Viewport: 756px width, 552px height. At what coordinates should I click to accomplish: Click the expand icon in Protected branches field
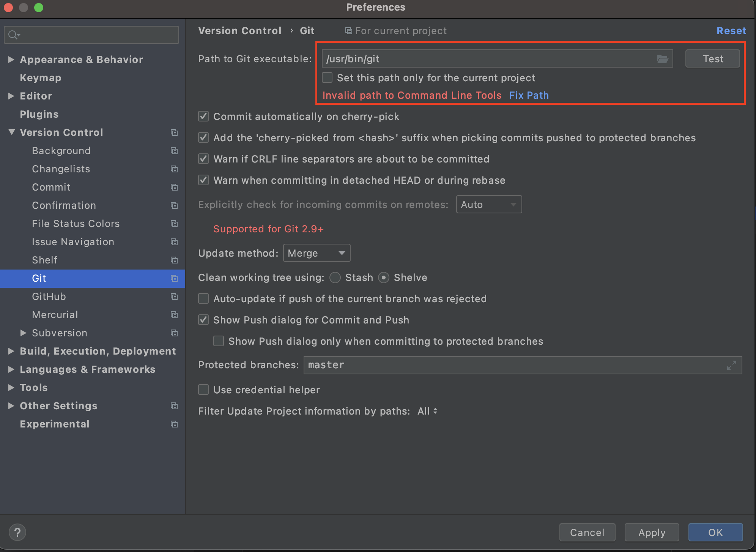pyautogui.click(x=731, y=365)
